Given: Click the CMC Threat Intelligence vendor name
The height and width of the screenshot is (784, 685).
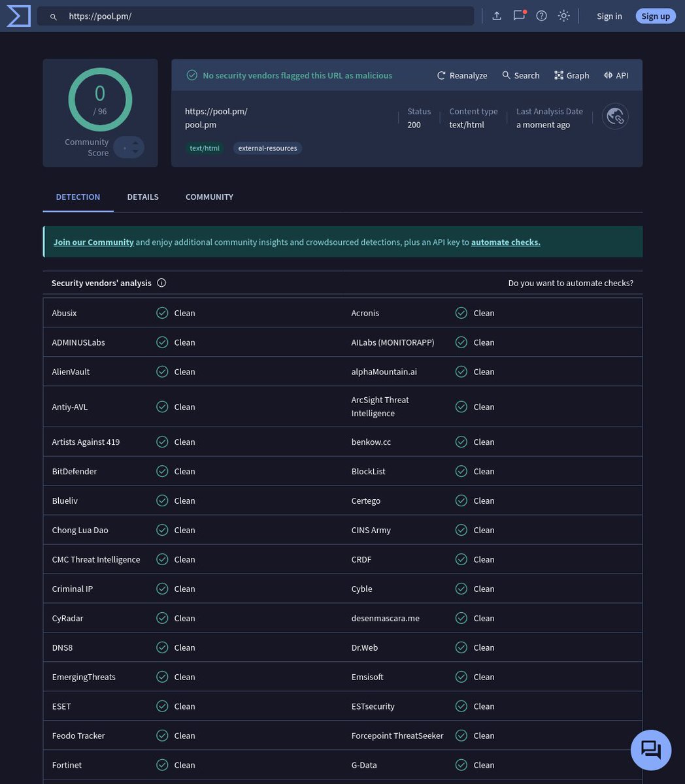Looking at the screenshot, I should [96, 559].
